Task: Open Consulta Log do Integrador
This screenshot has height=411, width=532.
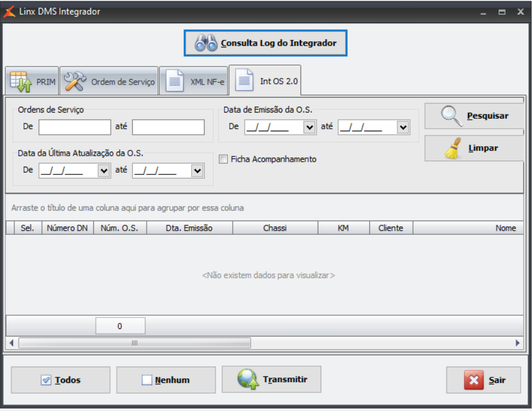Action: 265,43
